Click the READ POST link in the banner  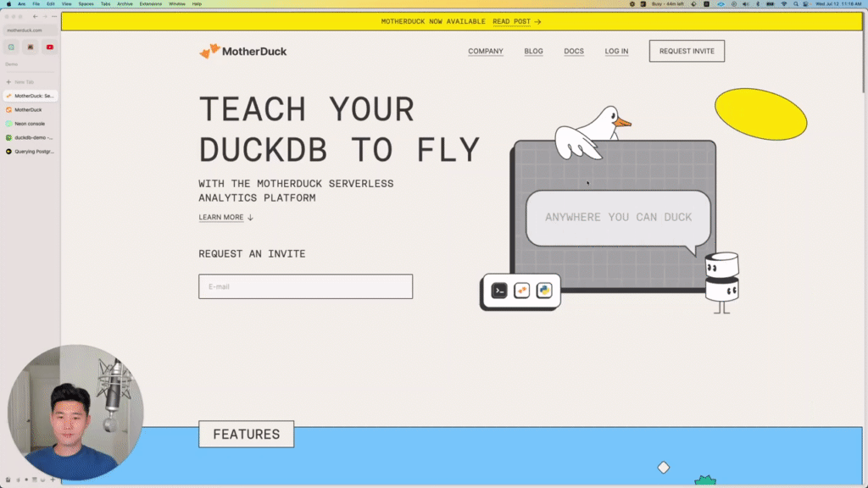tap(511, 21)
